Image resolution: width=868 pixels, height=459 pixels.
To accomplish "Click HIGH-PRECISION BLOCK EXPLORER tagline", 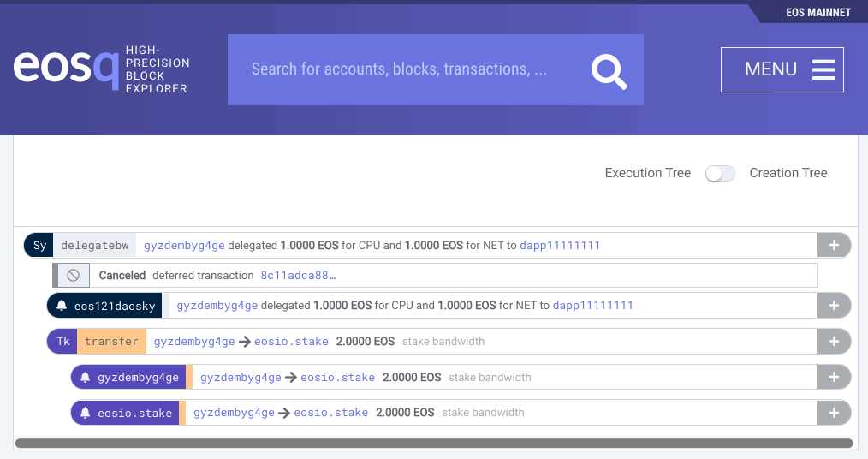I will pyautogui.click(x=158, y=69).
